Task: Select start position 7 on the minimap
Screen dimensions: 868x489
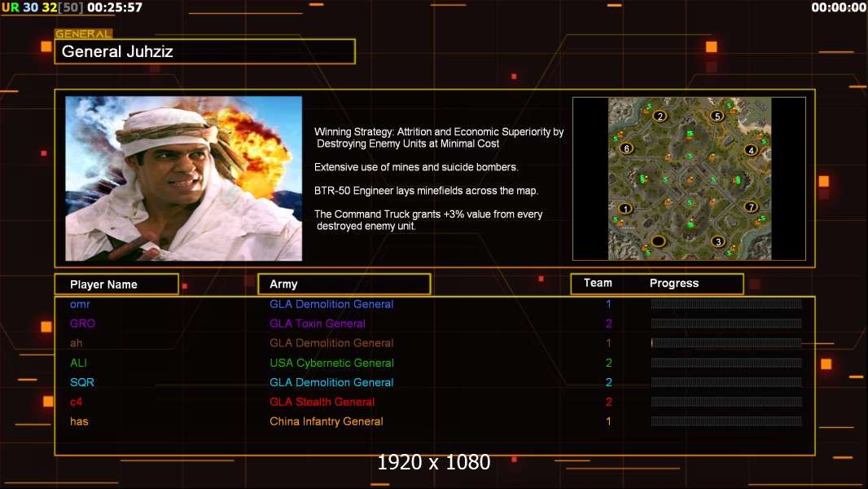Action: (752, 207)
